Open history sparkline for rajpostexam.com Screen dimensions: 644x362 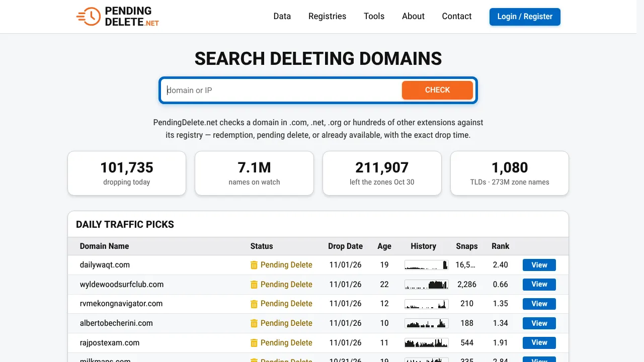point(427,343)
